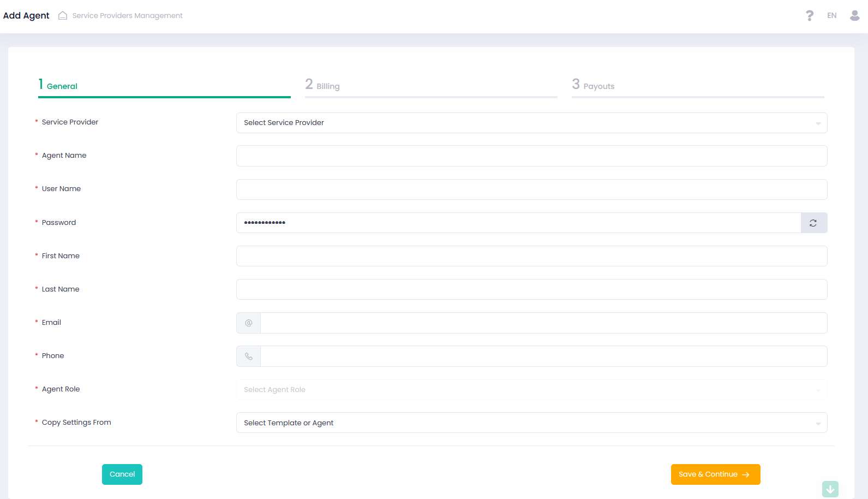Image resolution: width=868 pixels, height=499 pixels.
Task: Click the home icon in breadcrumb
Action: pyautogui.click(x=63, y=15)
